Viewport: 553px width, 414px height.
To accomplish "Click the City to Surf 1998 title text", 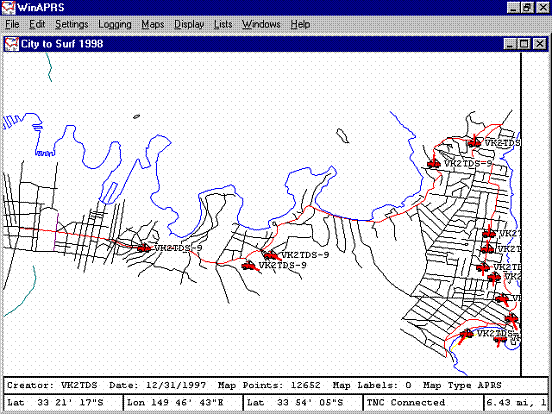I will [62, 44].
